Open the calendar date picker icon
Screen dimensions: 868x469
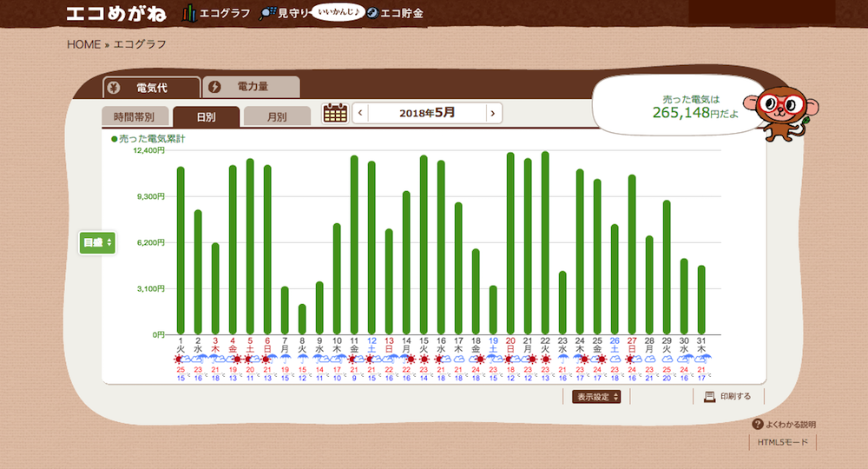334,113
